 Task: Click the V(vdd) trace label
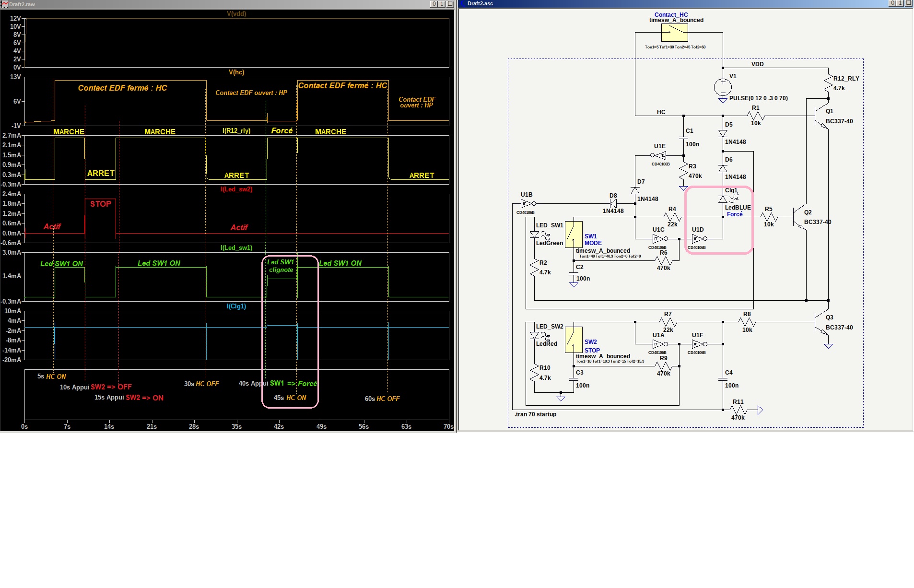(x=236, y=14)
